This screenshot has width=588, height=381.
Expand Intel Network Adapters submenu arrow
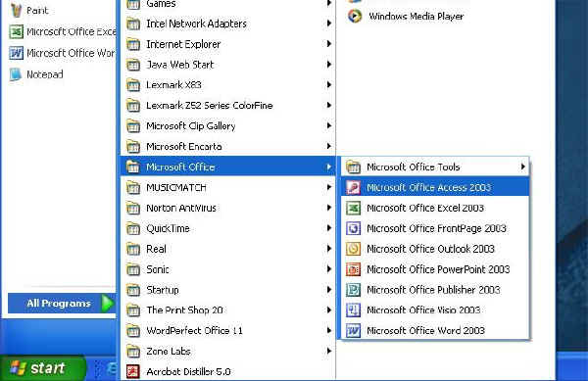coord(329,24)
